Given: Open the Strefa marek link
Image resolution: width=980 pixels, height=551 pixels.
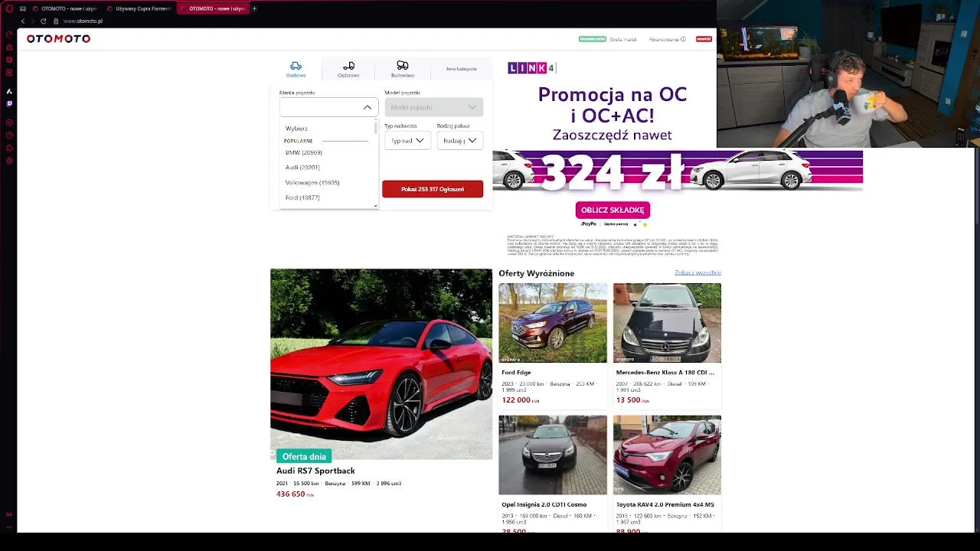Looking at the screenshot, I should click(623, 39).
